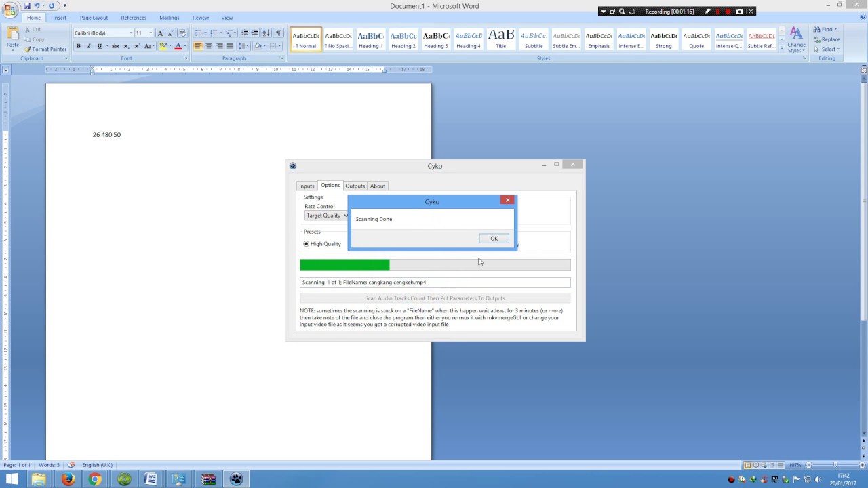Toggle Strikethrough formatting

pos(115,46)
